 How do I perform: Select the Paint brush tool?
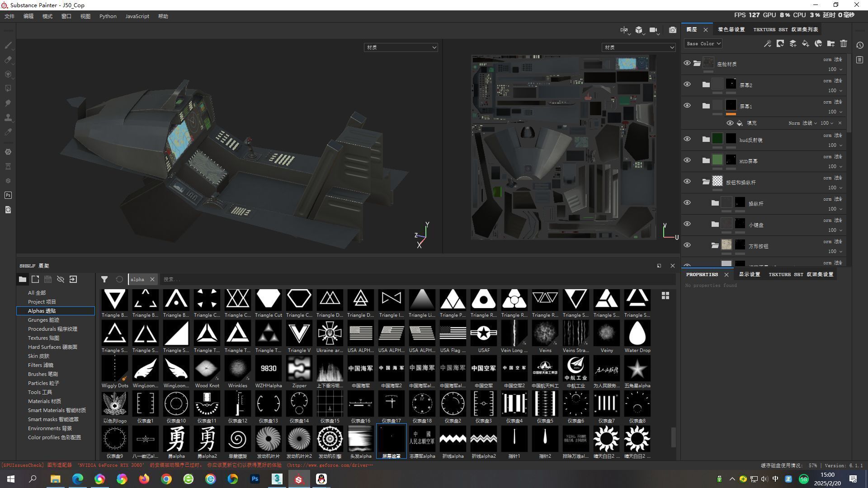click(8, 45)
